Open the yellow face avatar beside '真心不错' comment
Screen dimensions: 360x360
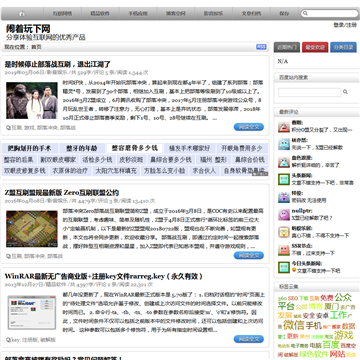pos(284,232)
